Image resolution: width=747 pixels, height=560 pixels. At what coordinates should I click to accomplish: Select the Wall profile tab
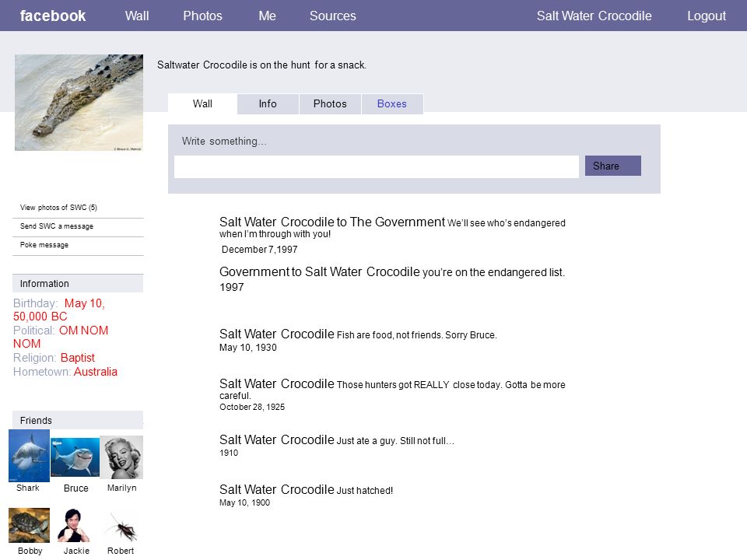click(x=202, y=103)
